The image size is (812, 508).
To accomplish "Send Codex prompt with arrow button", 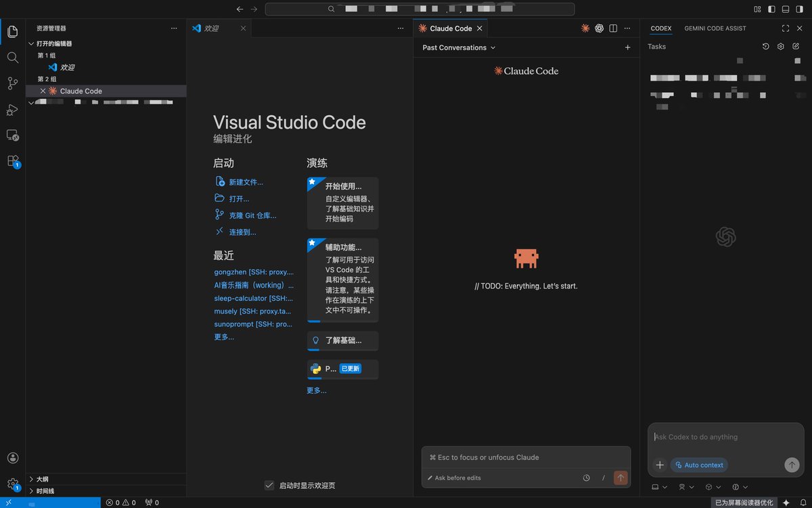I will point(792,465).
